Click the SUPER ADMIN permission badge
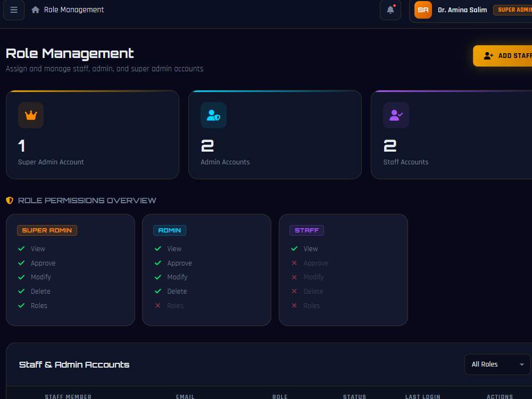 tap(47, 230)
